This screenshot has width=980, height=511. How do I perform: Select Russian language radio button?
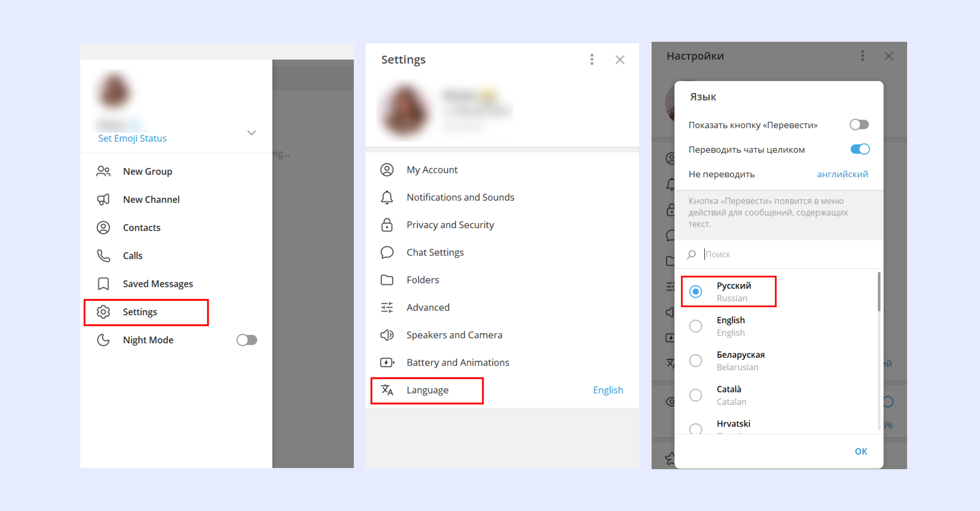[x=697, y=291]
